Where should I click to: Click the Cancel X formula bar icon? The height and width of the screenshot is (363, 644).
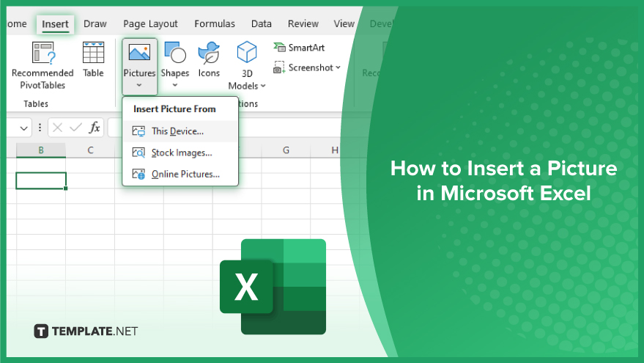[57, 128]
